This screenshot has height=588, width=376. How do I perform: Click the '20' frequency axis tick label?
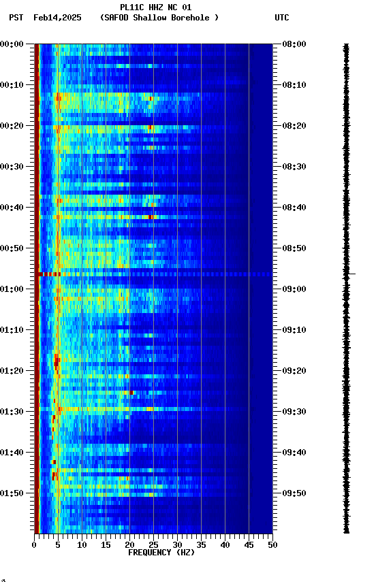coord(129,545)
